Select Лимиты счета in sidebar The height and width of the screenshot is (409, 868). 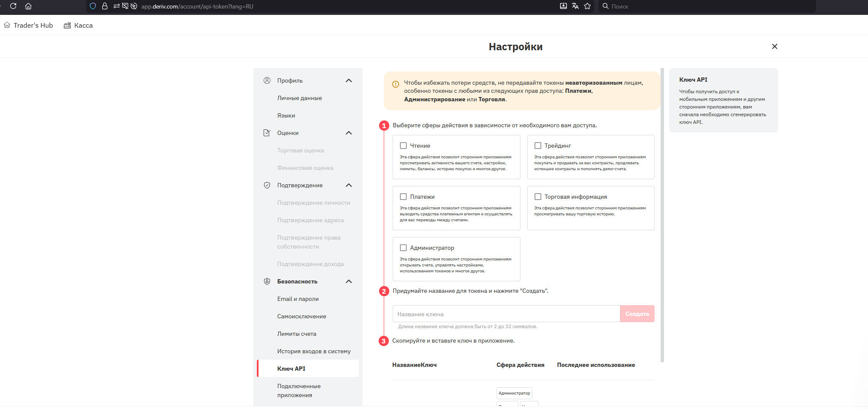[297, 334]
